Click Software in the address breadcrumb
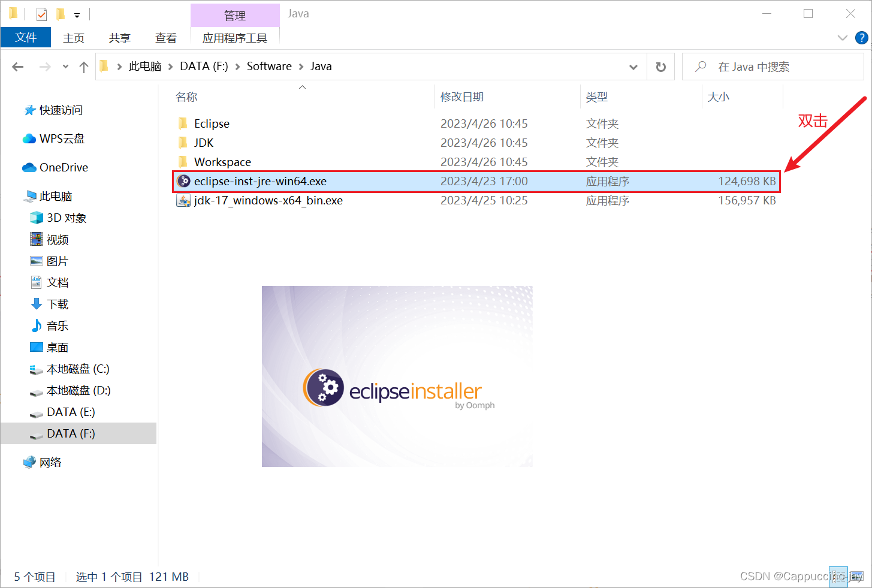This screenshot has height=588, width=872. coord(269,67)
